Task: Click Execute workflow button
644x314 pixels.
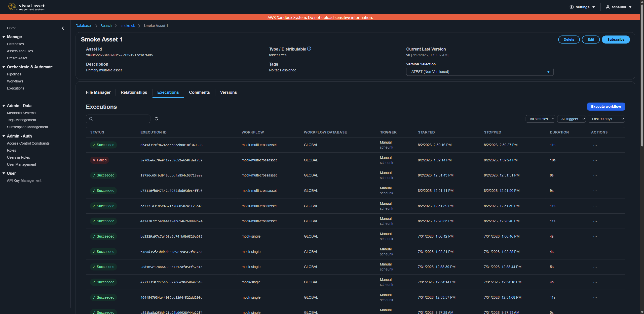Action: (x=606, y=107)
